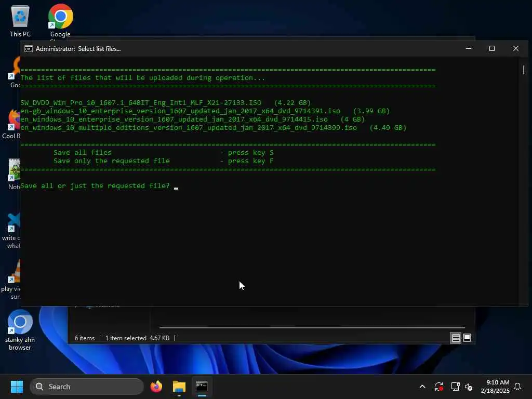Click 'The list of files that will be uploaded' header
This screenshot has height=399, width=532.
point(142,78)
